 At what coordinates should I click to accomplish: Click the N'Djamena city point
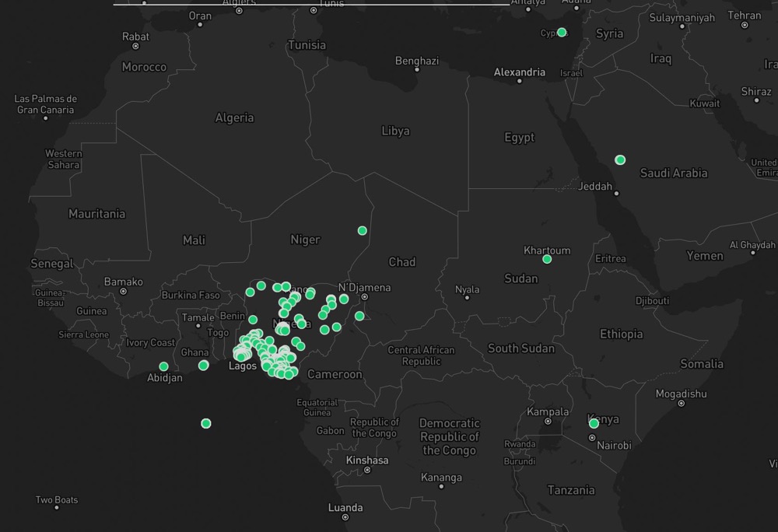tap(365, 297)
